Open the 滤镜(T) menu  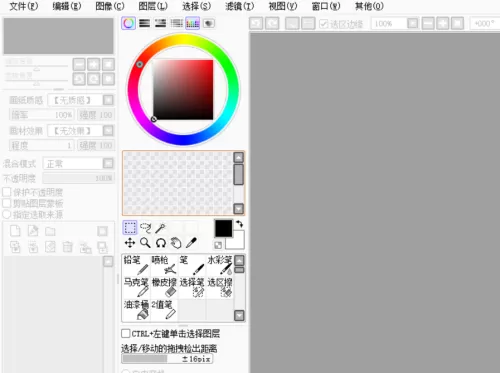(239, 6)
